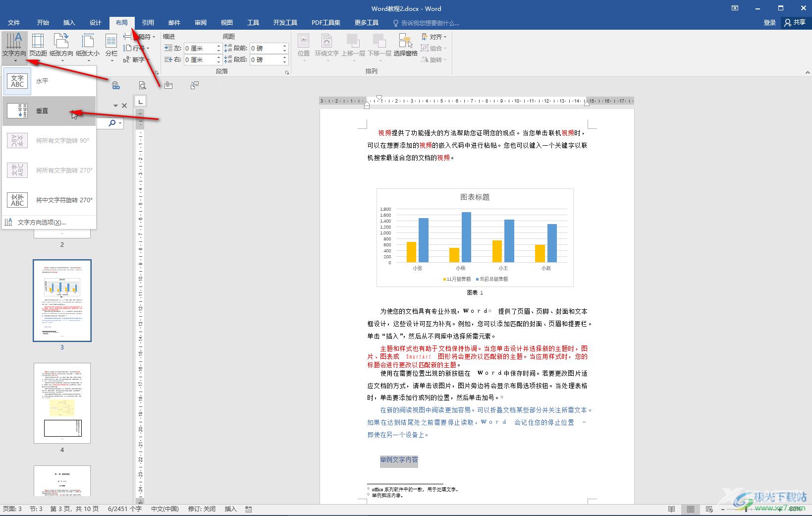
Task: Switch to the Design (设计) ribbon tab
Action: click(96, 23)
